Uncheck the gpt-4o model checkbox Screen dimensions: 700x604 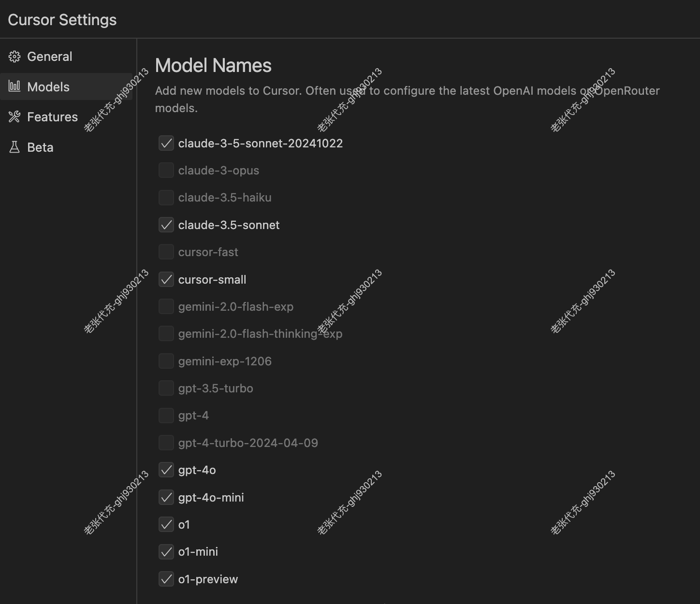(x=166, y=470)
